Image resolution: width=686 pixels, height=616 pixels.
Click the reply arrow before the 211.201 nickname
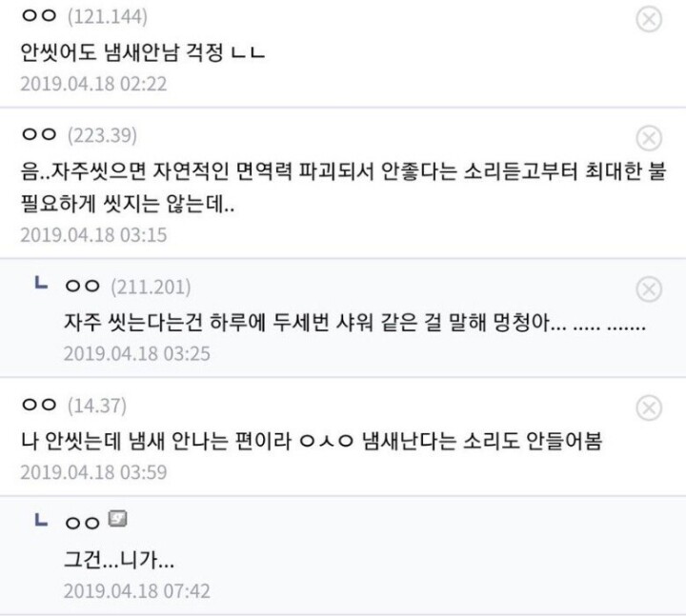tap(39, 285)
